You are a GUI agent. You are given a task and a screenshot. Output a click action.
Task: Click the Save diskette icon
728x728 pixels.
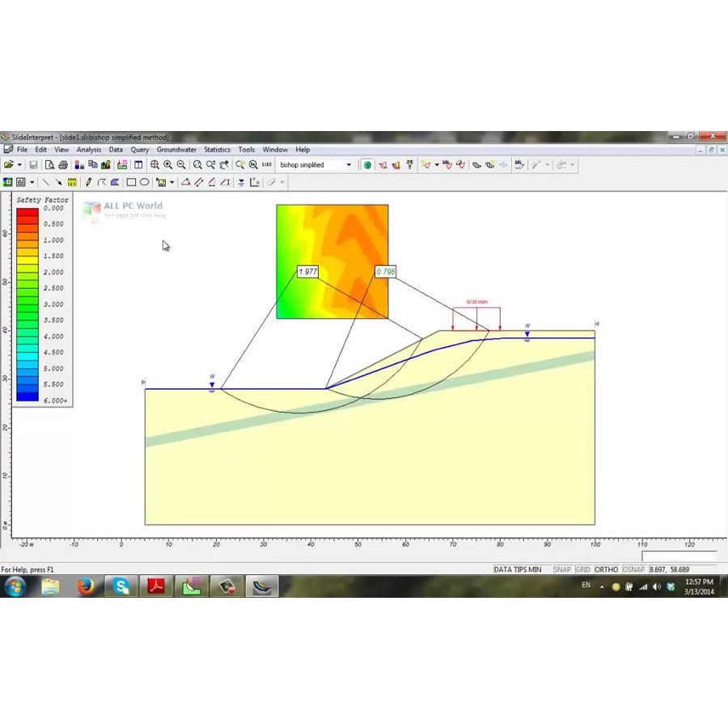pos(33,165)
